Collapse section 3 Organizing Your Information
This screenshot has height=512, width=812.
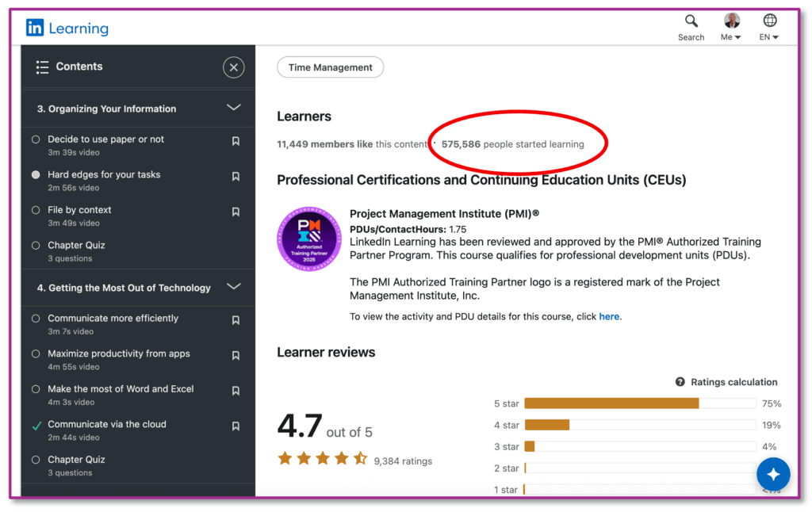click(x=234, y=108)
